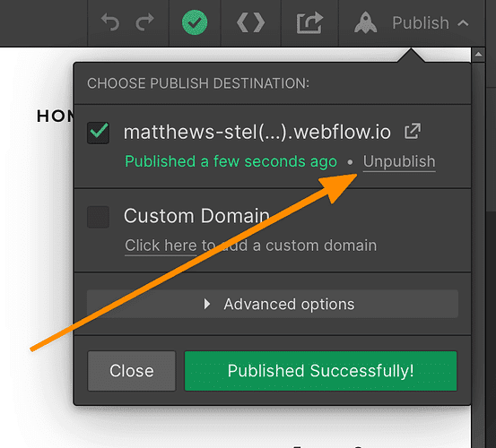Click 'Published a few seconds ago' text
This screenshot has width=496, height=448.
tap(231, 161)
